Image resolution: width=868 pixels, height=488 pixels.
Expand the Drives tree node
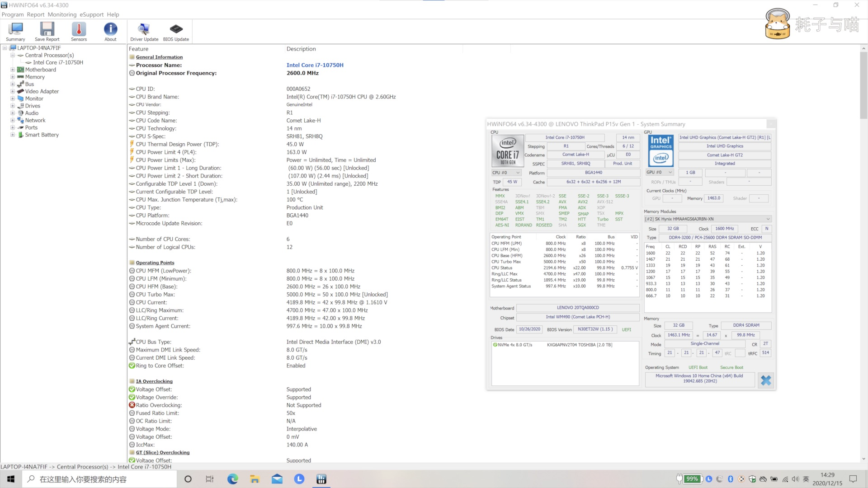click(x=13, y=106)
